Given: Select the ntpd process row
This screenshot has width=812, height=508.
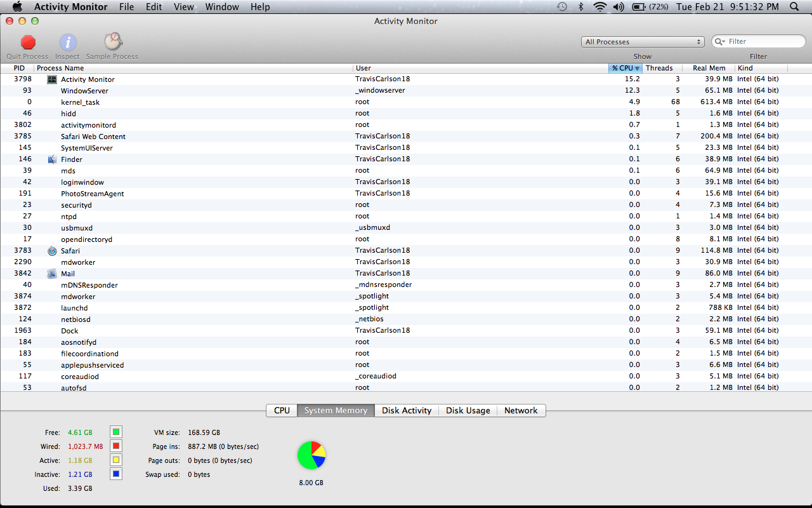Looking at the screenshot, I should click(x=406, y=217).
